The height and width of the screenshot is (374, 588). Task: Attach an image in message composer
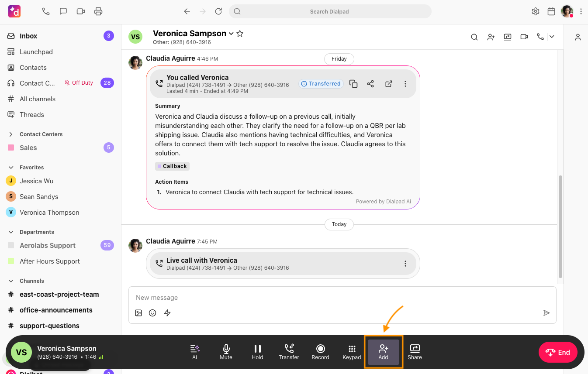coord(138,313)
